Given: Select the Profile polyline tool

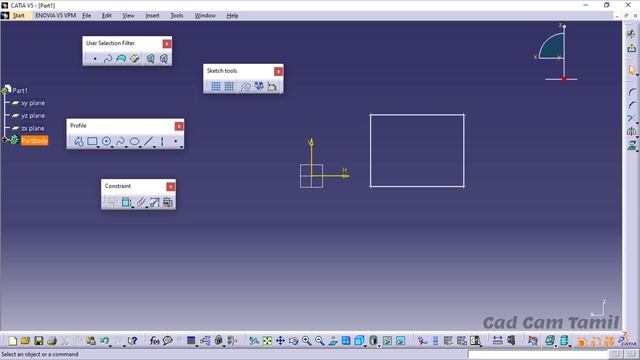Looking at the screenshot, I should [x=78, y=142].
